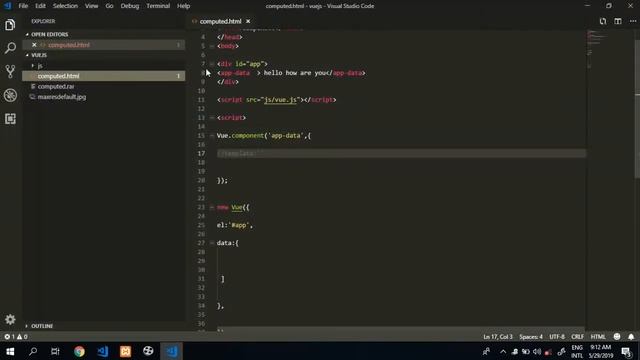Screen dimensions: 640x360
Task: Open the clock and date flyout
Action: 601,351
